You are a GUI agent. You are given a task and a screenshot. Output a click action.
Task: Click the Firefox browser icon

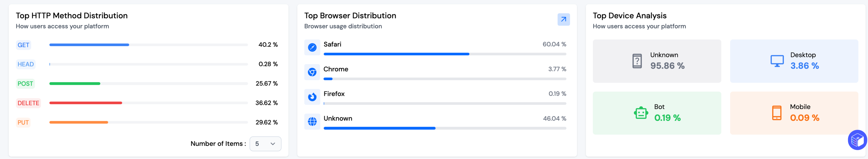(x=312, y=97)
